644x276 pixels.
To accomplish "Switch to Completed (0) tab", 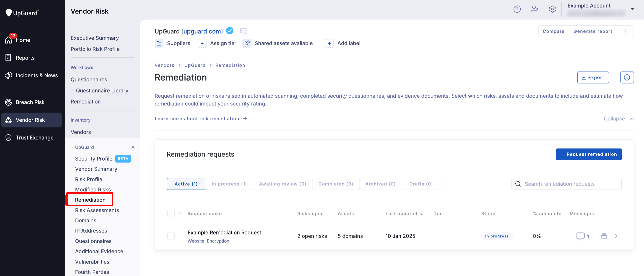I will pos(336,184).
